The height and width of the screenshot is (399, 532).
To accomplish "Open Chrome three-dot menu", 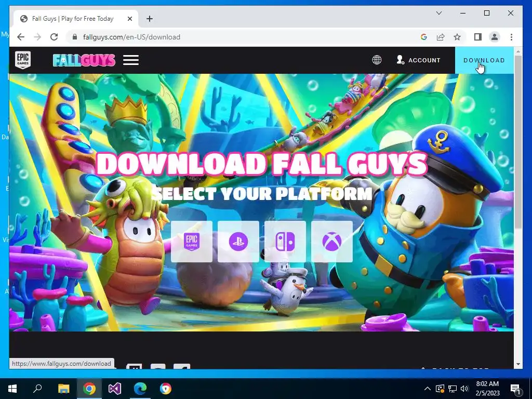I will (511, 37).
